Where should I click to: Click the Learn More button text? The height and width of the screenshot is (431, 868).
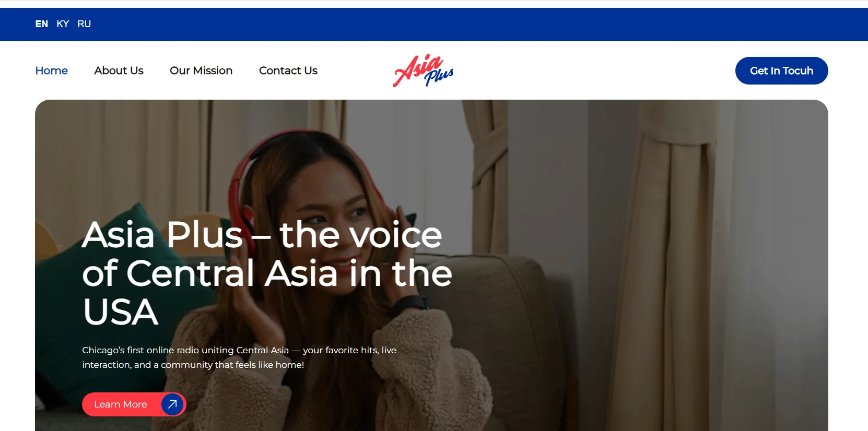(x=121, y=404)
